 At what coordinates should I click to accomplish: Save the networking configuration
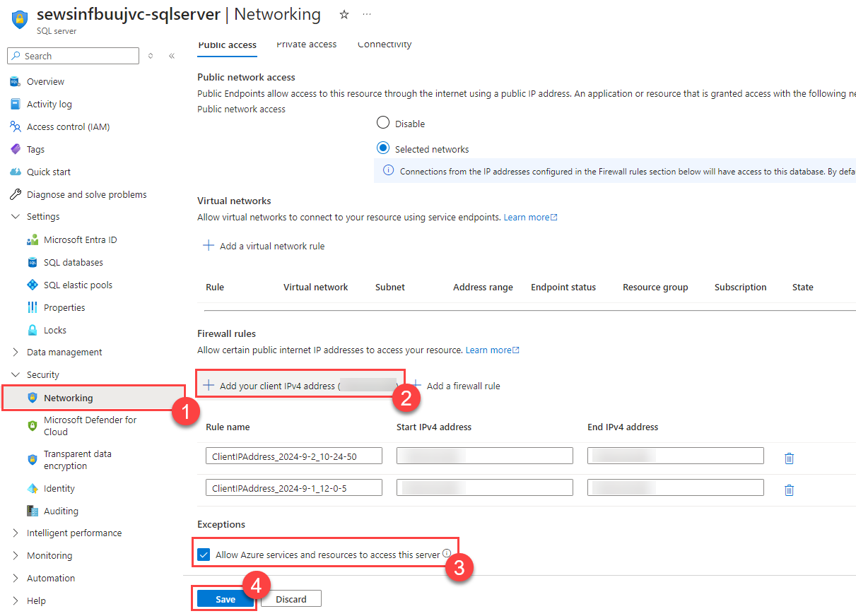pyautogui.click(x=224, y=598)
